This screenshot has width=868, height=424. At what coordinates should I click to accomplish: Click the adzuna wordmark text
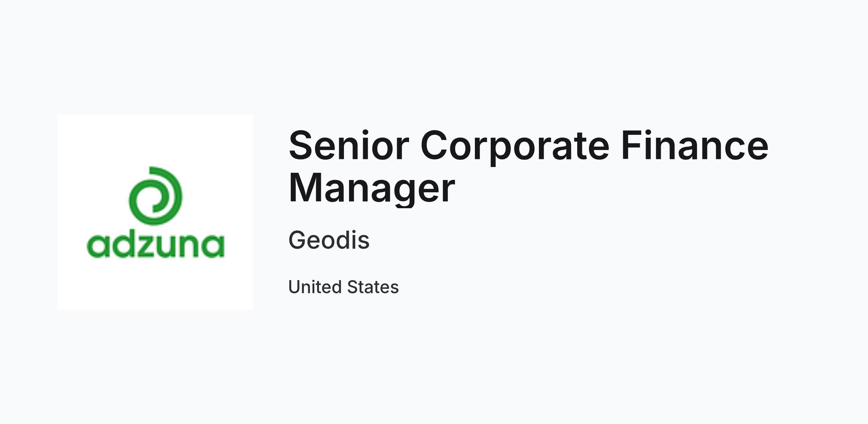click(x=156, y=246)
